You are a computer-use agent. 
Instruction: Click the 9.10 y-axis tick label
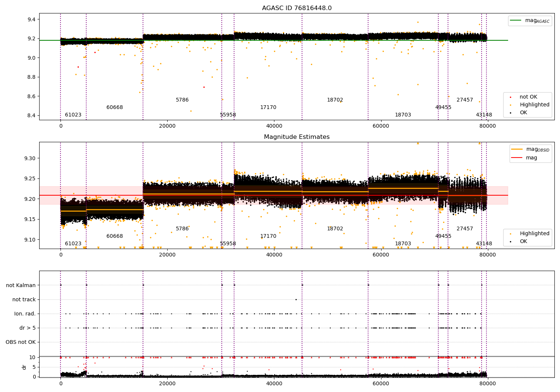30,240
